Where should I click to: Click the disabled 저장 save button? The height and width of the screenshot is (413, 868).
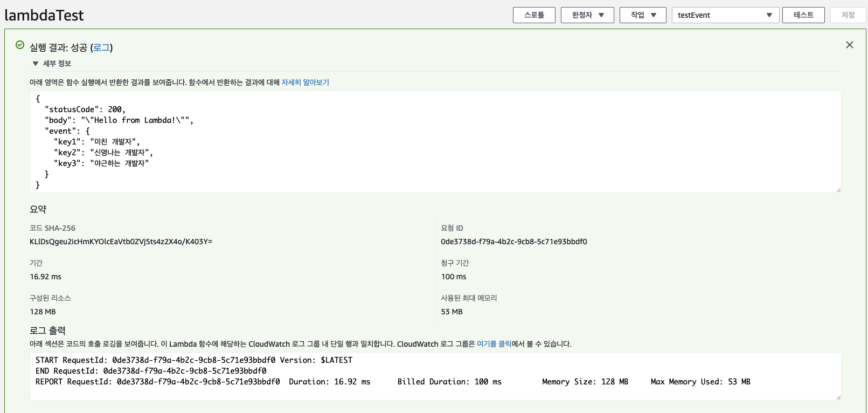coord(848,15)
